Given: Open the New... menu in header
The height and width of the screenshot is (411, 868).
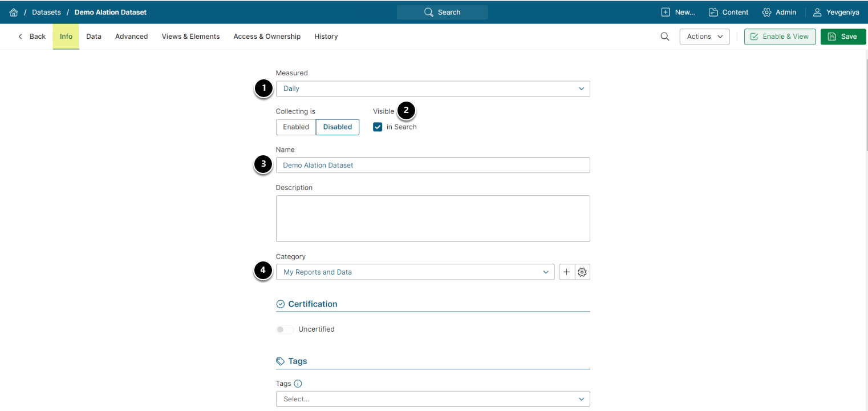Looking at the screenshot, I should click(x=678, y=12).
